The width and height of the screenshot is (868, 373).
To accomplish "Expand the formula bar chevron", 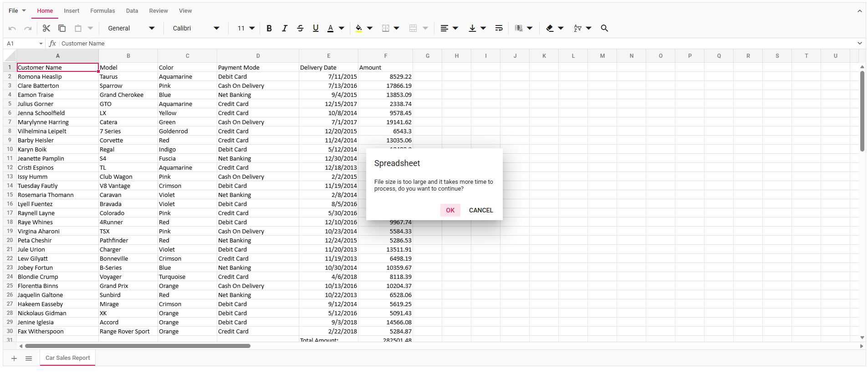I will tap(860, 43).
